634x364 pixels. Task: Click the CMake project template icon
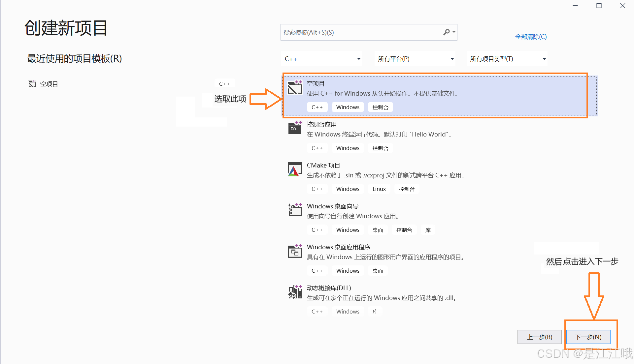coord(295,169)
